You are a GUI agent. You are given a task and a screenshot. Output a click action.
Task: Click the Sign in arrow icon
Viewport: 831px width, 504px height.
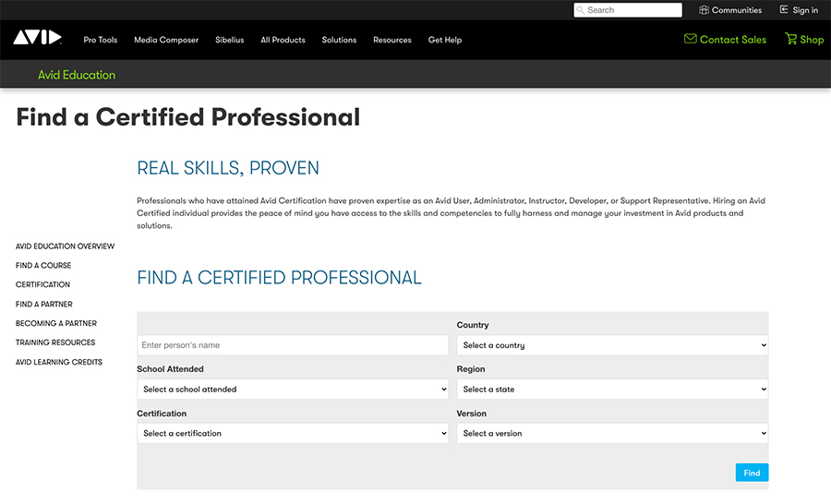(784, 9)
